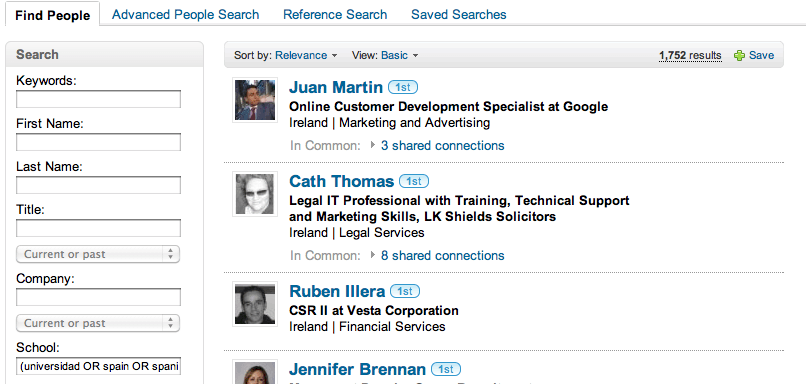Image resolution: width=806 pixels, height=384 pixels.
Task: Expand 8 shared connections for Cath Thomas
Action: click(x=442, y=255)
